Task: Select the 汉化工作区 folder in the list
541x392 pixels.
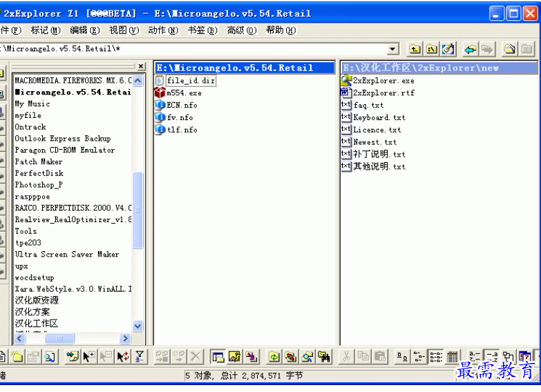Action: click(37, 324)
